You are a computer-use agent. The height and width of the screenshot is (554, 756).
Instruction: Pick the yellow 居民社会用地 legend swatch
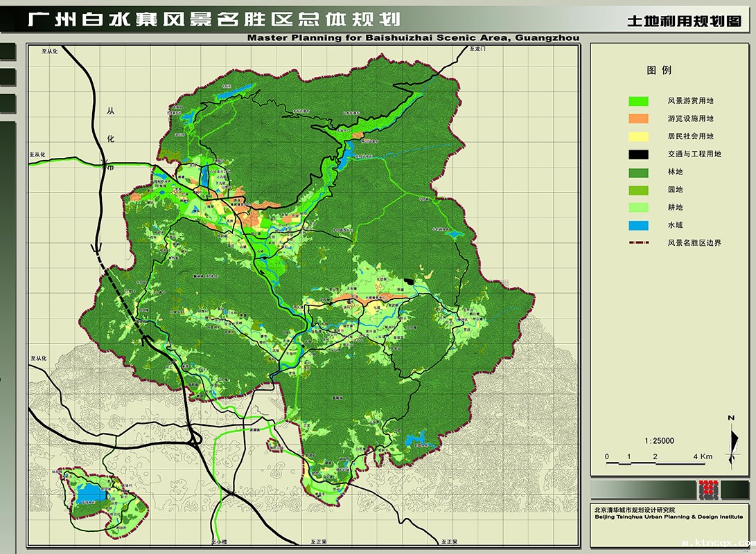click(x=638, y=136)
